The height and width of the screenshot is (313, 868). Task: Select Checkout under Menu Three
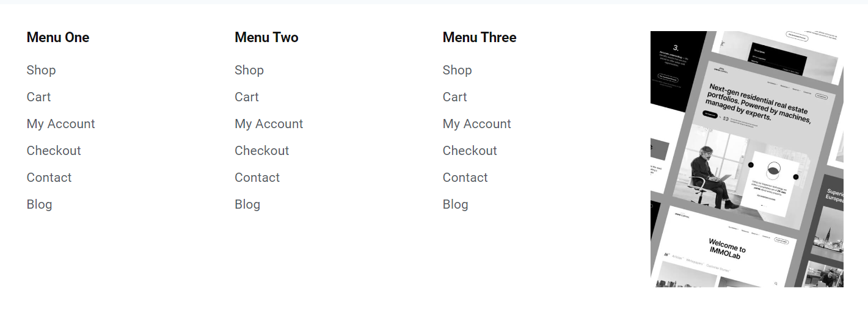470,151
